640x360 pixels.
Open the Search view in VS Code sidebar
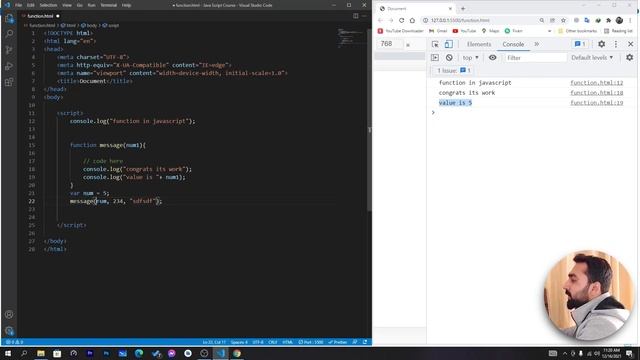coord(9,34)
